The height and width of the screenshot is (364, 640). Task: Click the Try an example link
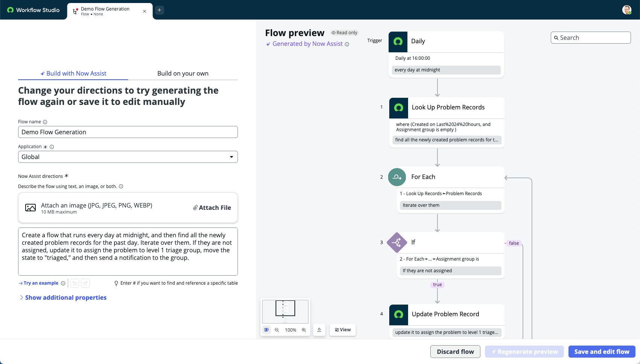(38, 283)
